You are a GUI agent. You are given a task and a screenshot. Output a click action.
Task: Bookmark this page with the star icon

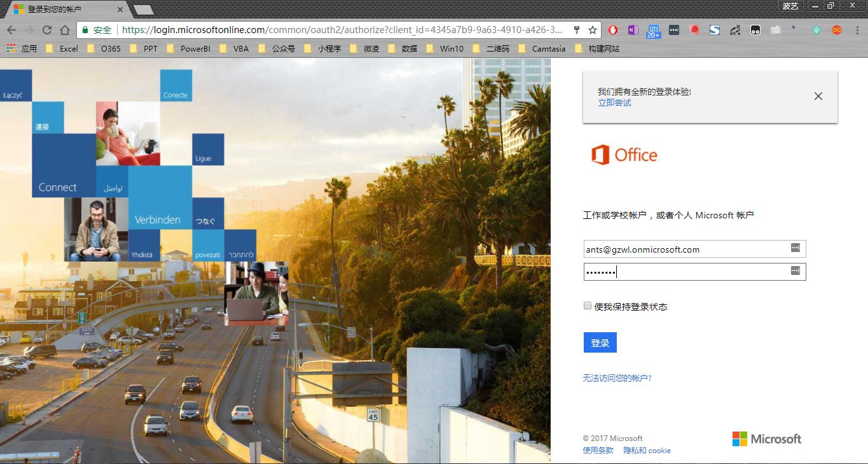(x=593, y=30)
